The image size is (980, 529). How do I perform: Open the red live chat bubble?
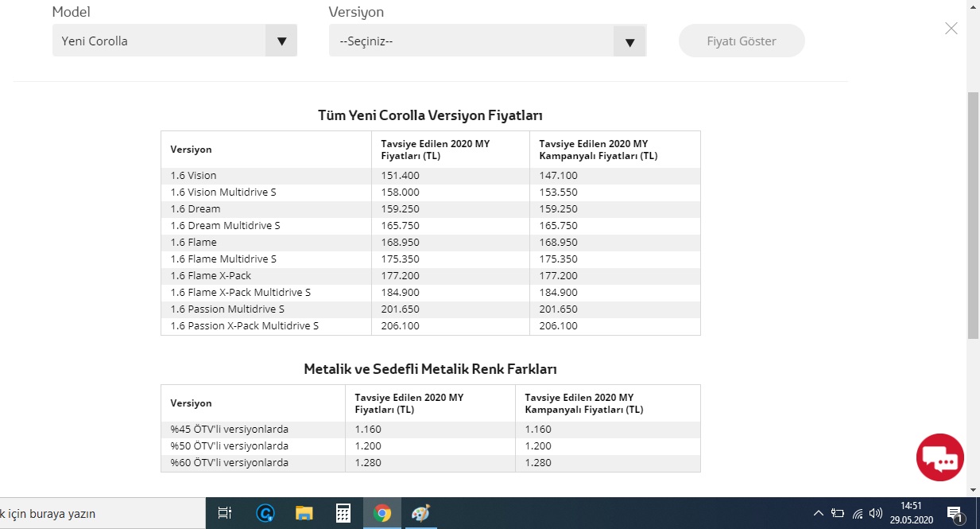939,457
